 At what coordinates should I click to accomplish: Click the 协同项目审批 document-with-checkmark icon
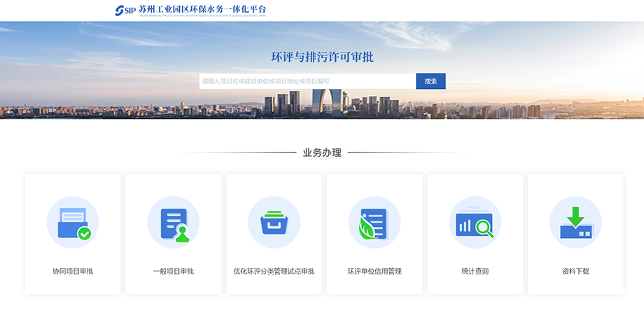click(x=73, y=223)
